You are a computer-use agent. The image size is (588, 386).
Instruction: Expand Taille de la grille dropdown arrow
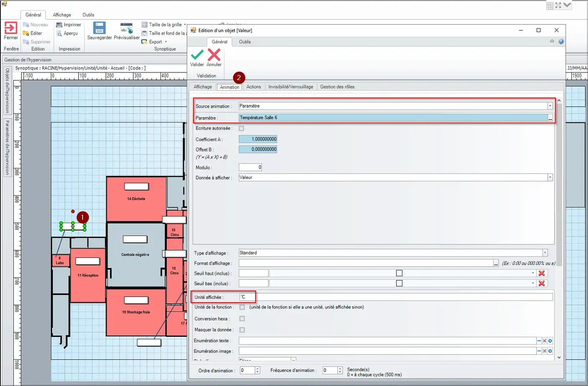point(185,25)
